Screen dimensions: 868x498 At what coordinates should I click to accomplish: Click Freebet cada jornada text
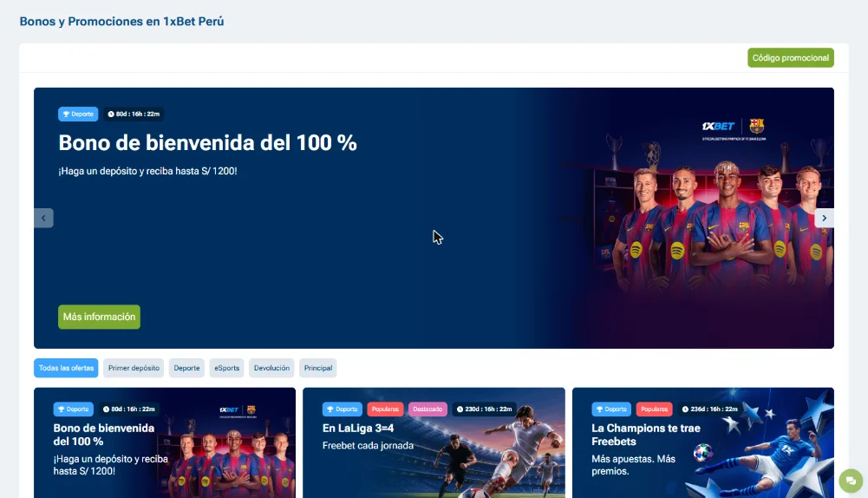(x=369, y=445)
